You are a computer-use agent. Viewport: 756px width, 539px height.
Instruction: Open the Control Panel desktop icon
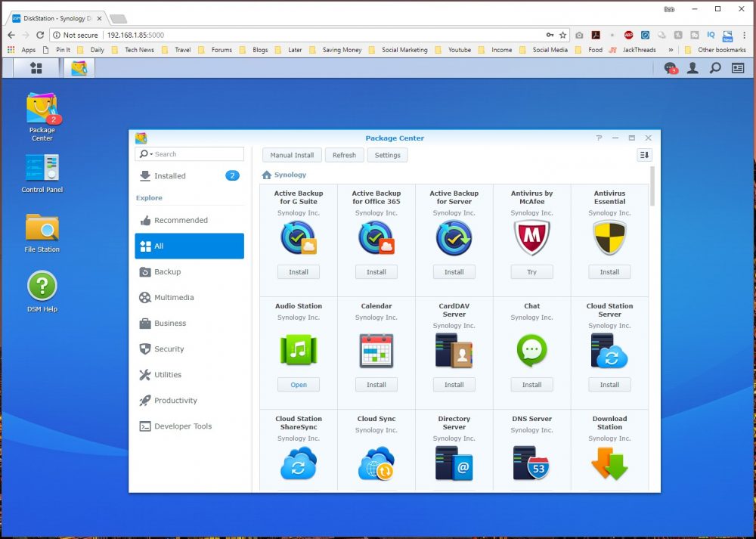pyautogui.click(x=42, y=174)
